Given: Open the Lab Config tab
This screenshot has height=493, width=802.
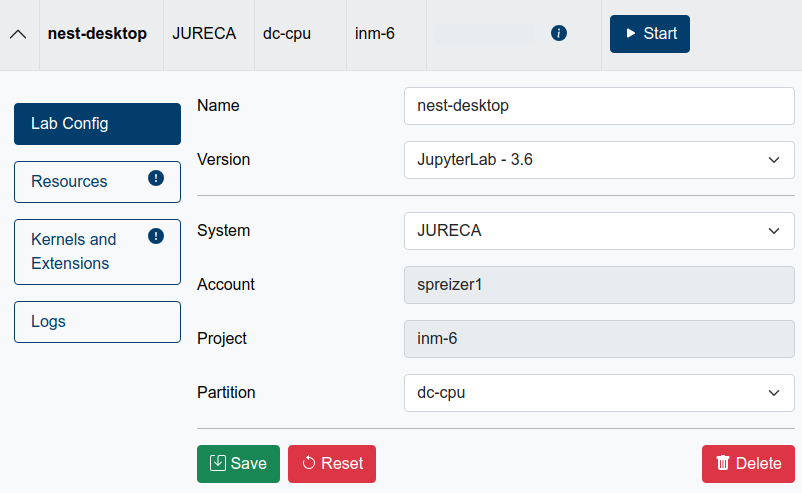Looking at the screenshot, I should [x=97, y=124].
